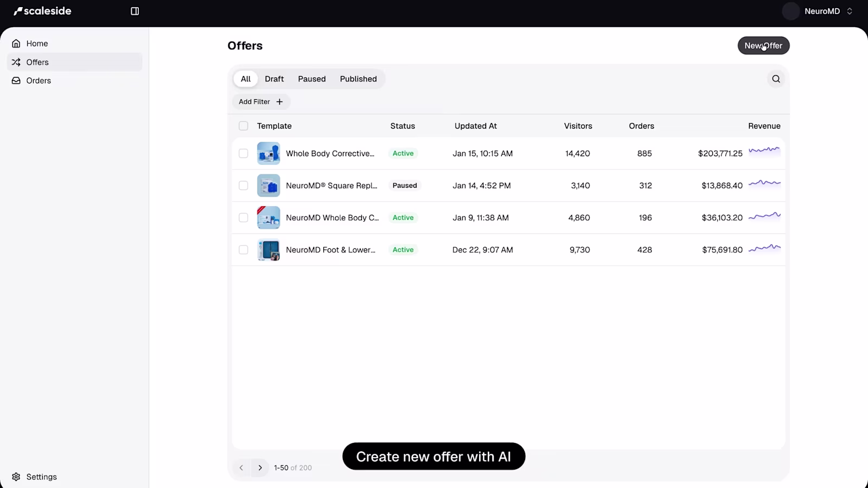
Task: Click the Offers shuffle icon
Action: pos(16,62)
